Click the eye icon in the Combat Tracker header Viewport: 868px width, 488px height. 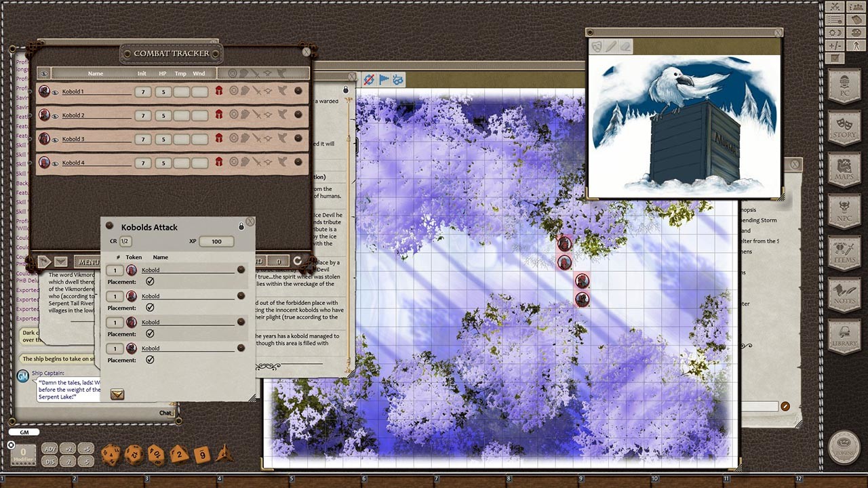43,73
